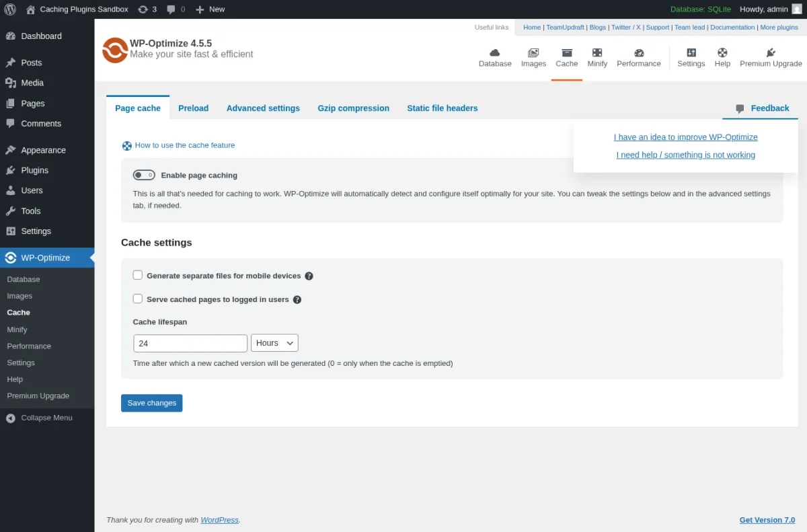The height and width of the screenshot is (532, 807).
Task: Open the updates icon showing 3
Action: (147, 9)
